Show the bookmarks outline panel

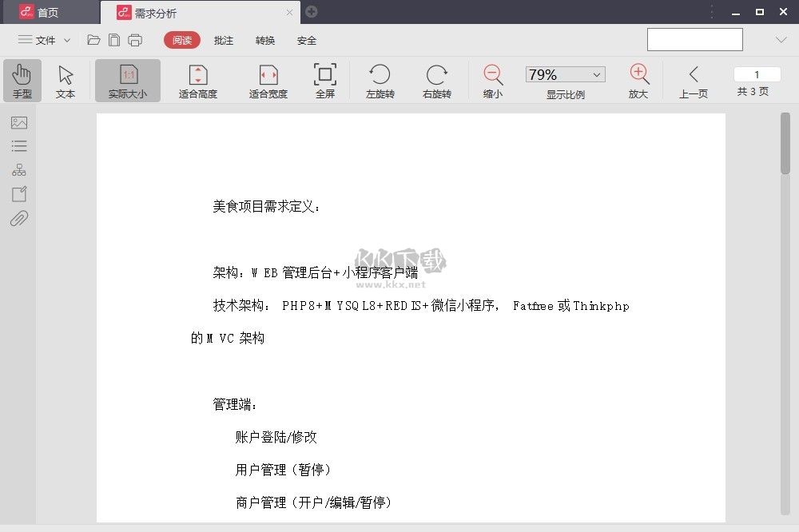[19, 145]
